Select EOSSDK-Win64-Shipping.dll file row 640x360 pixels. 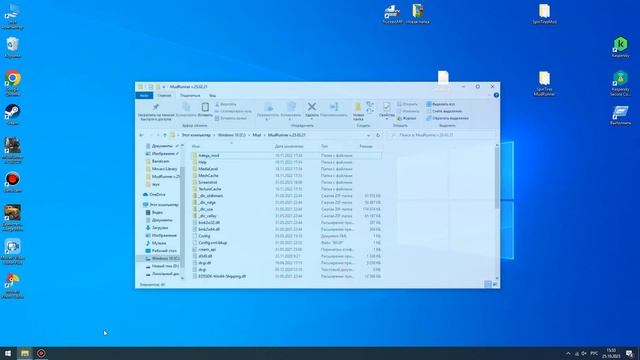coord(287,276)
